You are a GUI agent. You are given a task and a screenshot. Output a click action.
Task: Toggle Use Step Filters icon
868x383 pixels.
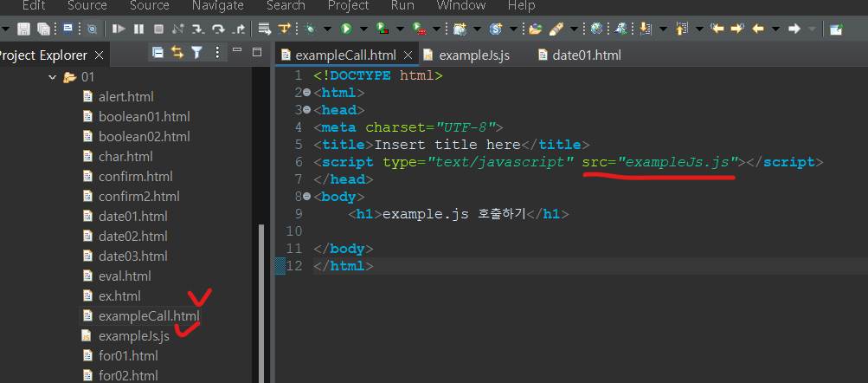coord(285,29)
